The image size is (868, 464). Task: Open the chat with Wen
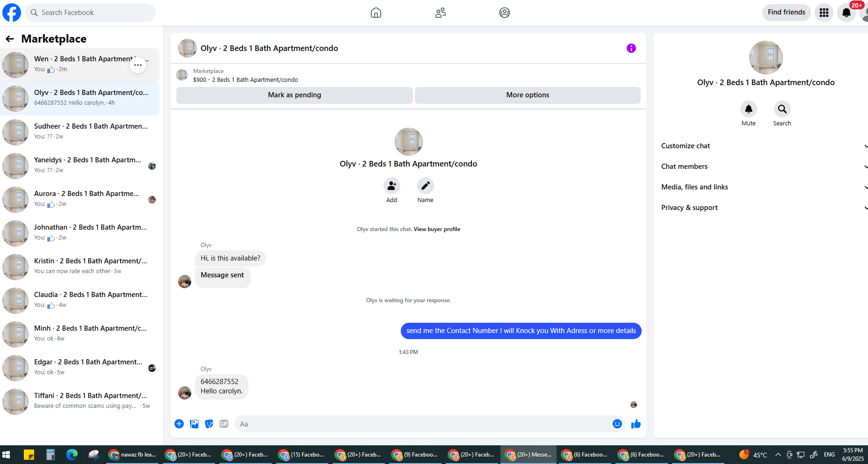(x=80, y=65)
